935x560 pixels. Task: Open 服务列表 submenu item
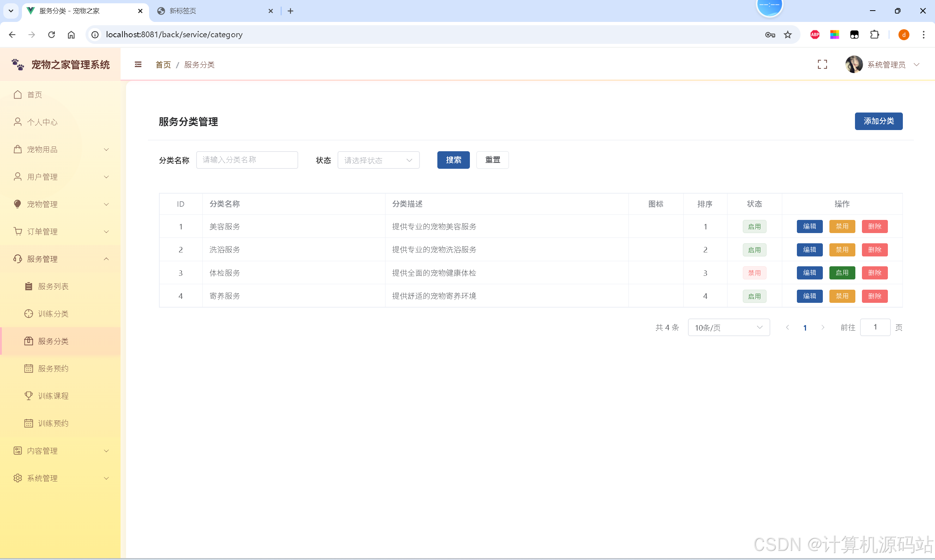[x=60, y=286]
